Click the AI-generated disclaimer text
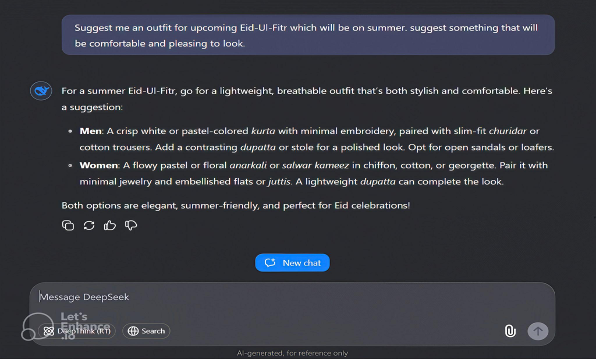This screenshot has width=596, height=360. click(292, 353)
